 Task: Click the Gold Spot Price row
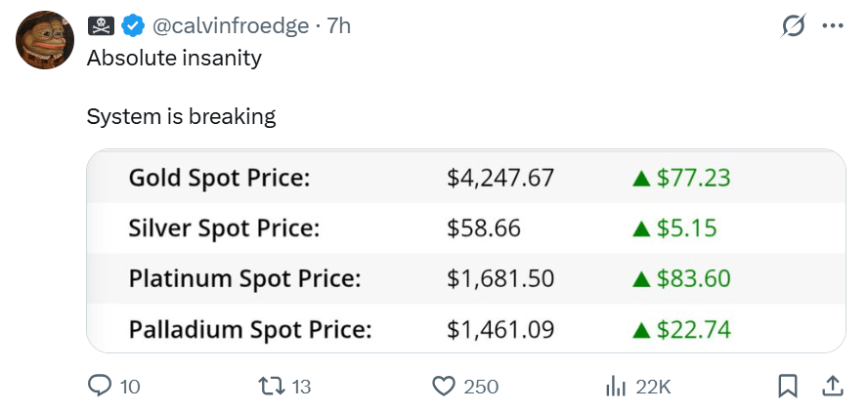point(465,178)
